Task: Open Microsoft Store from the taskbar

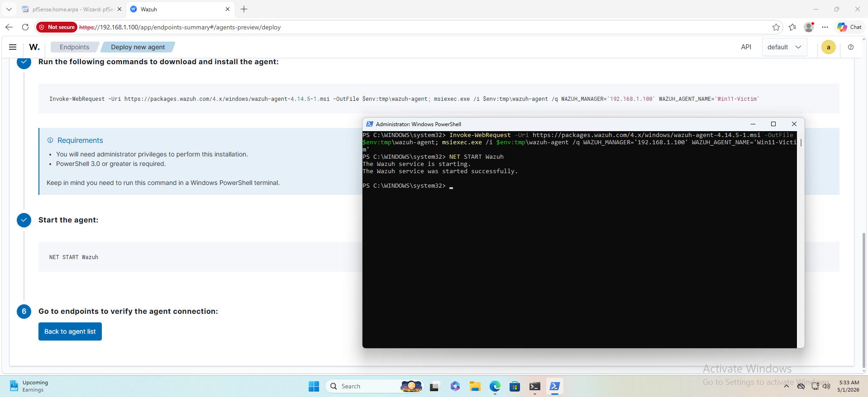Action: [515, 386]
